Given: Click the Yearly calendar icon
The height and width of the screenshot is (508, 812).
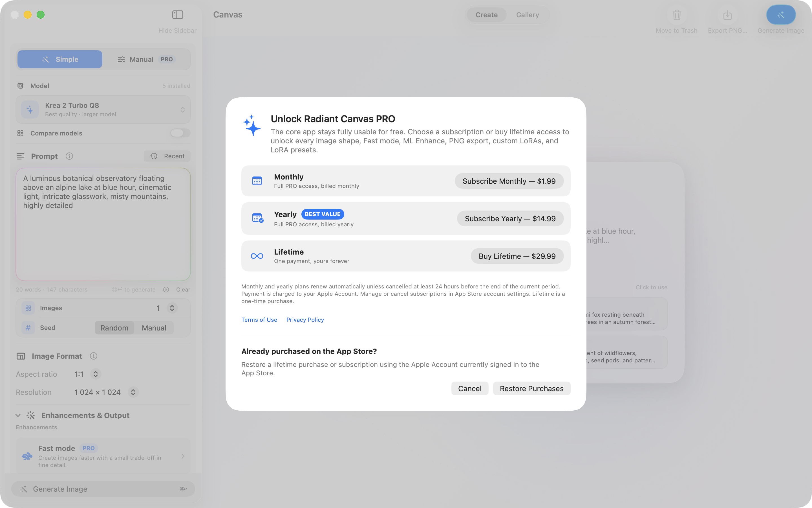Looking at the screenshot, I should (x=257, y=218).
